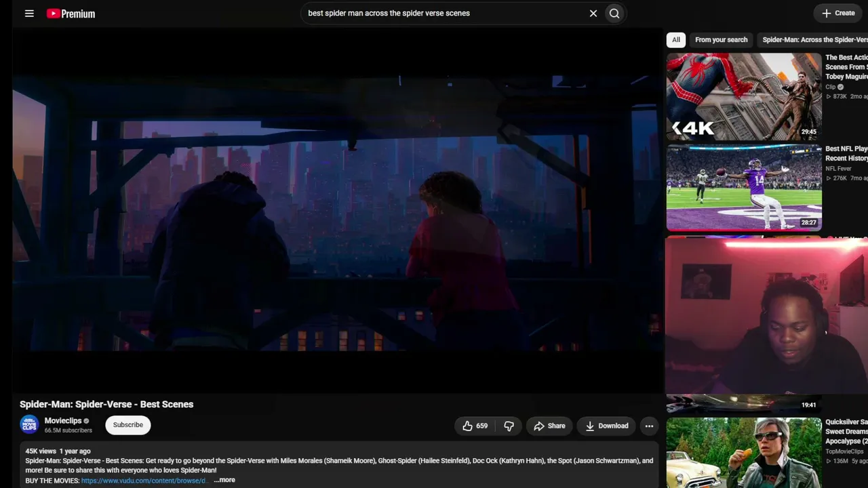Open the Best Action Scenes video title
Screen dimensions: 868x488
pyautogui.click(x=846, y=67)
